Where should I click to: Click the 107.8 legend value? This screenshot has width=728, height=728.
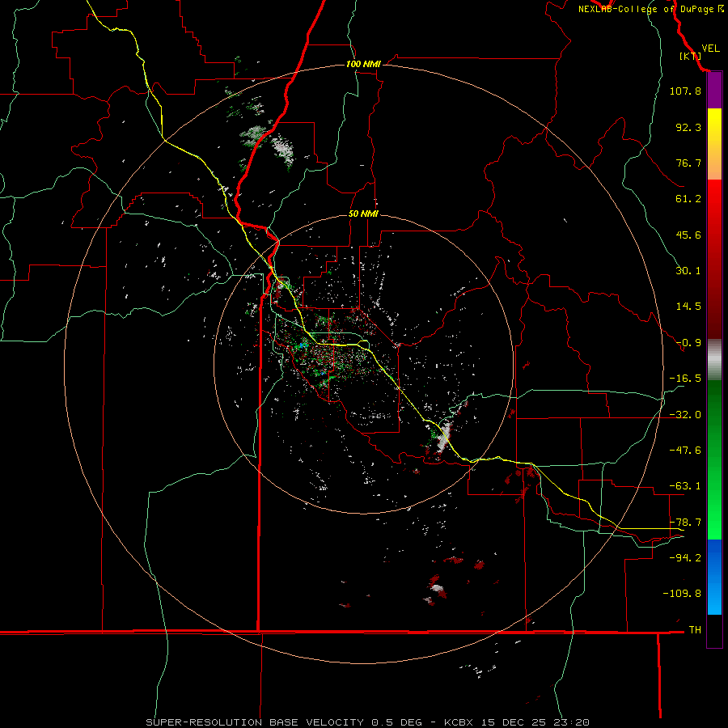[685, 91]
